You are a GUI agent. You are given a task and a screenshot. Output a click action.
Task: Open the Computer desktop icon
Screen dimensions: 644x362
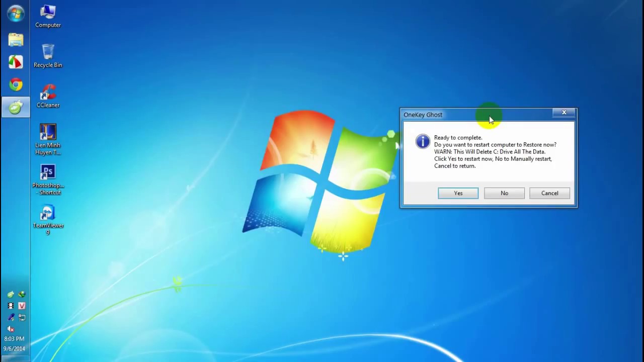coord(48,16)
